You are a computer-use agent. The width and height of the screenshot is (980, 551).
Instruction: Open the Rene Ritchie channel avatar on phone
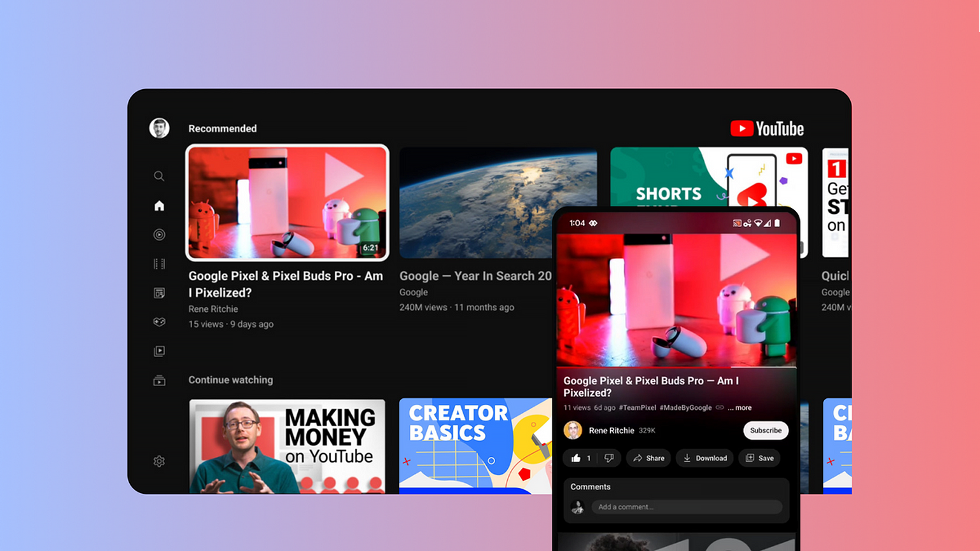point(573,430)
